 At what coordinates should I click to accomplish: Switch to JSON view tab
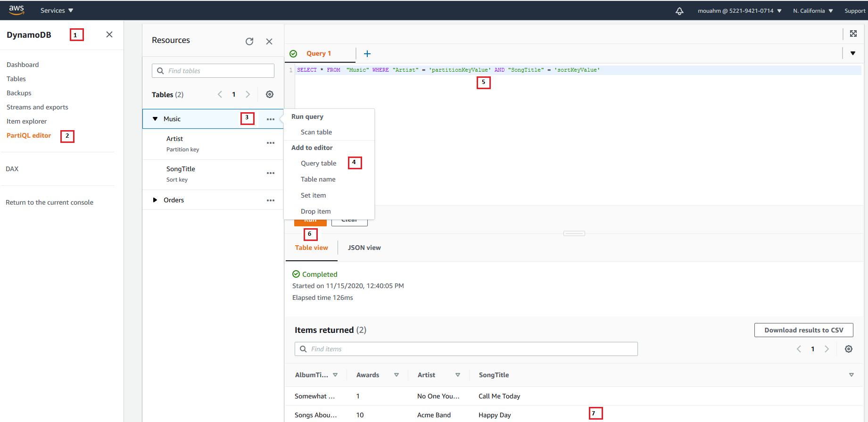[x=364, y=248]
